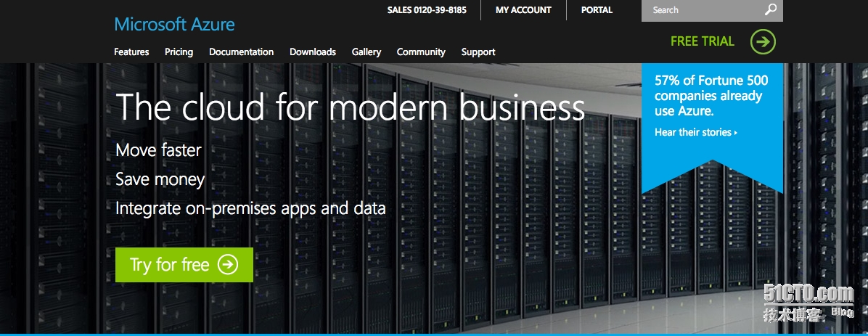Visit the Gallery section

point(367,52)
